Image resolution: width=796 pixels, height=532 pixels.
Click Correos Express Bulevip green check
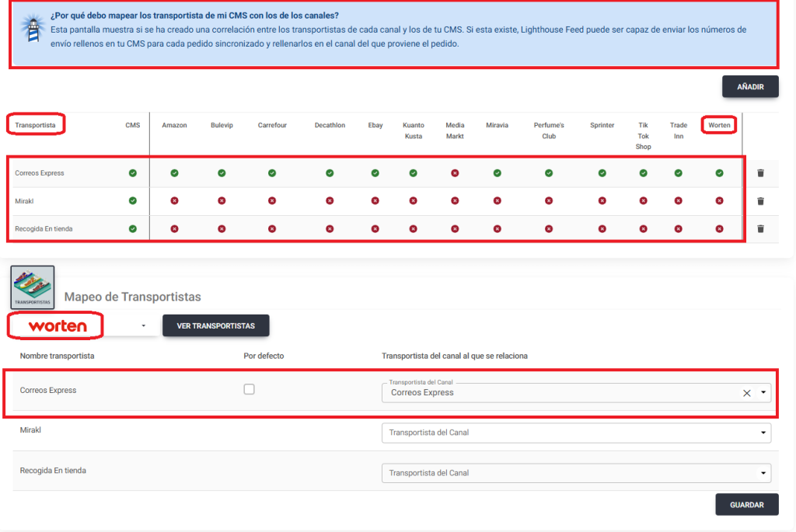pos(222,173)
